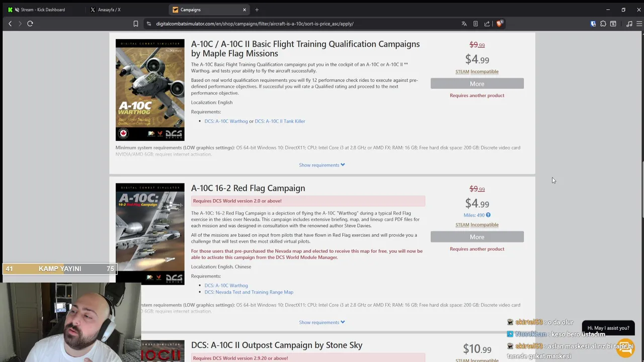Click the A-10C Warthog training cover image
Viewport: 644px width, 362px height.
coord(150,90)
